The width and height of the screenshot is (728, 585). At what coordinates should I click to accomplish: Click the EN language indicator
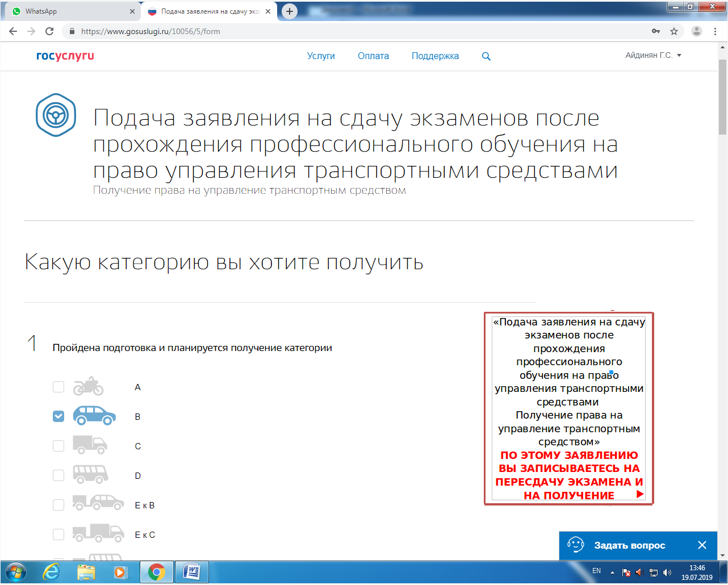597,571
